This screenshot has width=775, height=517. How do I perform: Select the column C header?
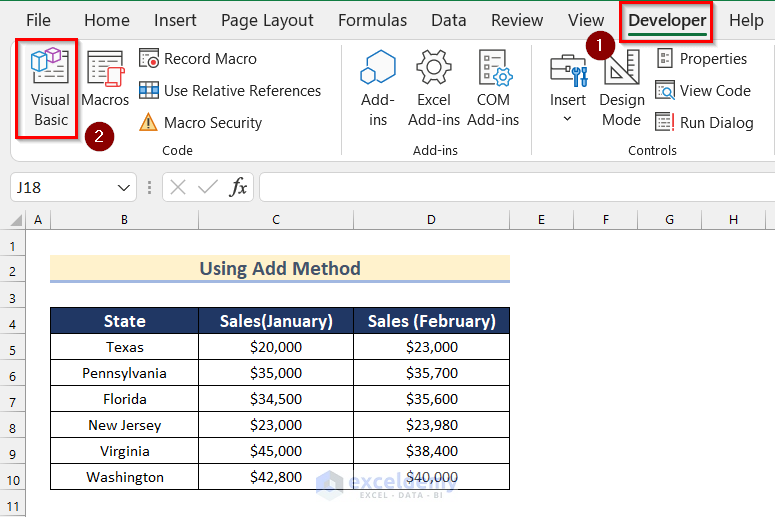275,219
